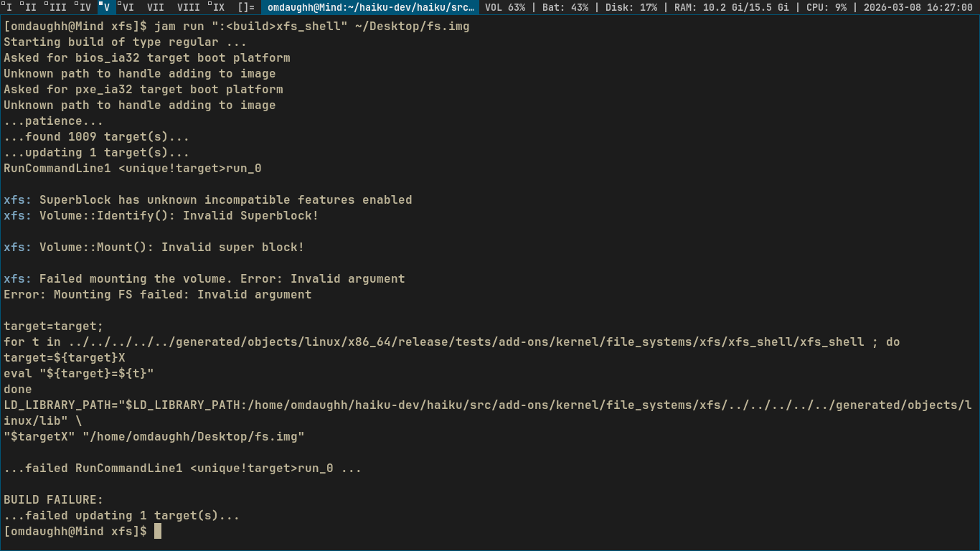Click the terminal prompt cursor block

[158, 532]
